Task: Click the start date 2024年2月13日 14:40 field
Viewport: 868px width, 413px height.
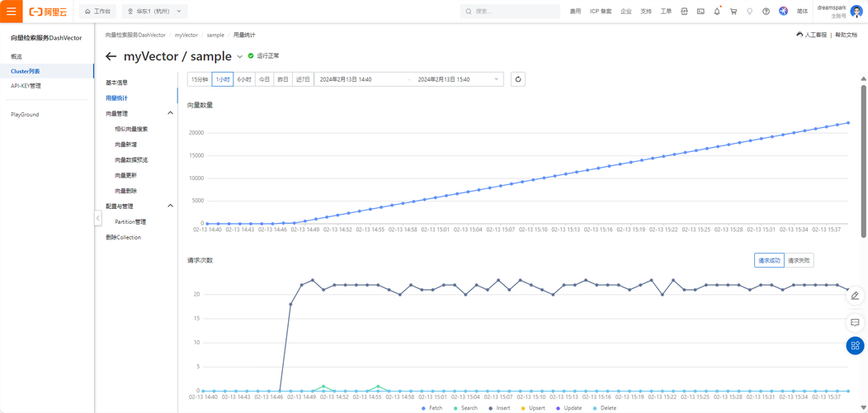Action: (x=346, y=79)
